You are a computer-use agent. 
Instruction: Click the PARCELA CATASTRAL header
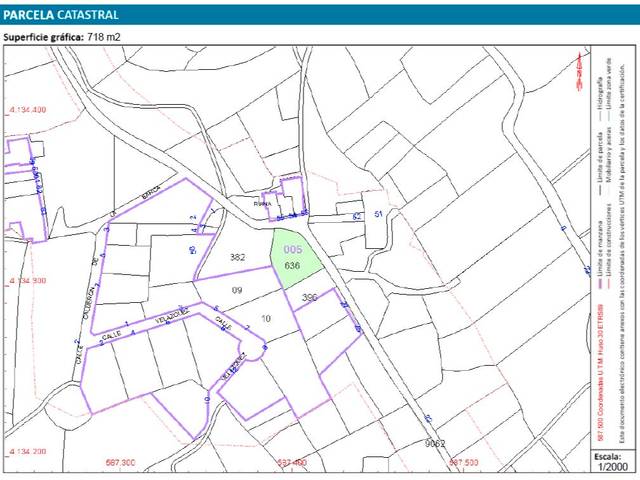point(62,15)
